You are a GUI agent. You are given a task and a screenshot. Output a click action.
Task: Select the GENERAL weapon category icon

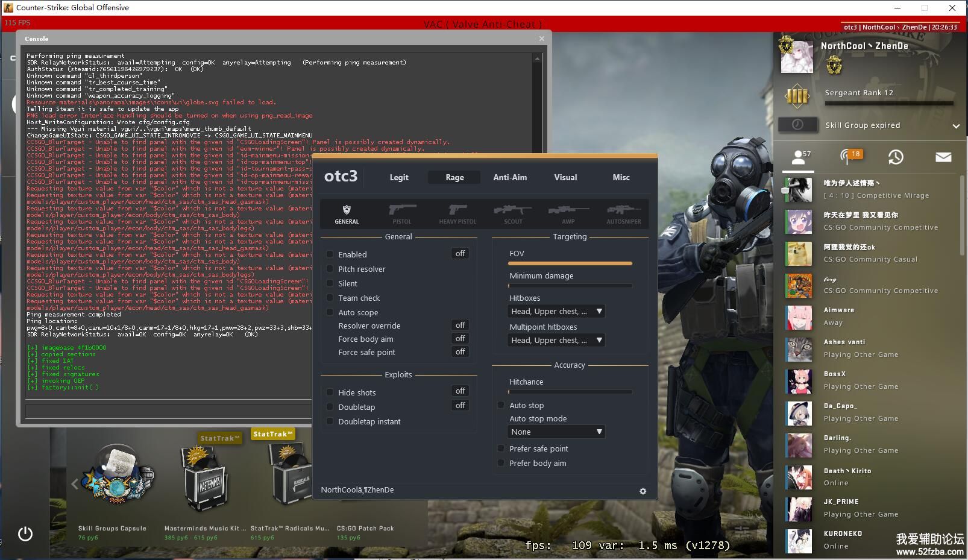point(347,214)
